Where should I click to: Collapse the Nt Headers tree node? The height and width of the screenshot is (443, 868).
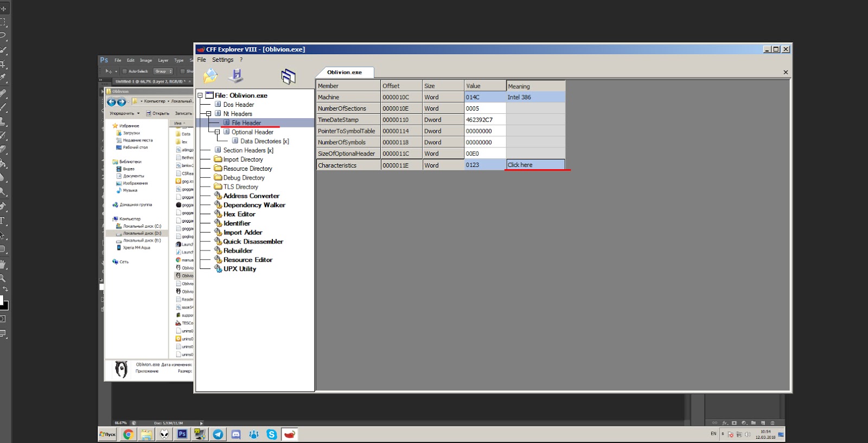(x=208, y=114)
